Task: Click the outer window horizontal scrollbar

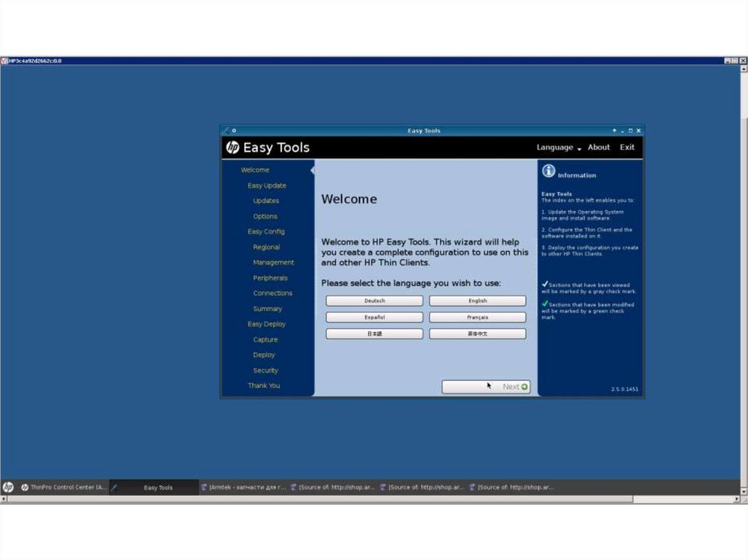Action: click(370, 499)
